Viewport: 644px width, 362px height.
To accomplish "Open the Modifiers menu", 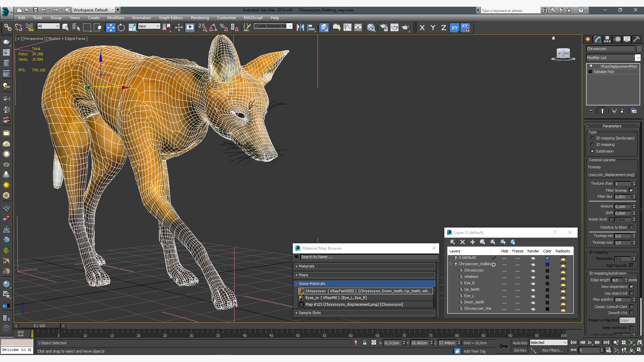I will (x=116, y=18).
